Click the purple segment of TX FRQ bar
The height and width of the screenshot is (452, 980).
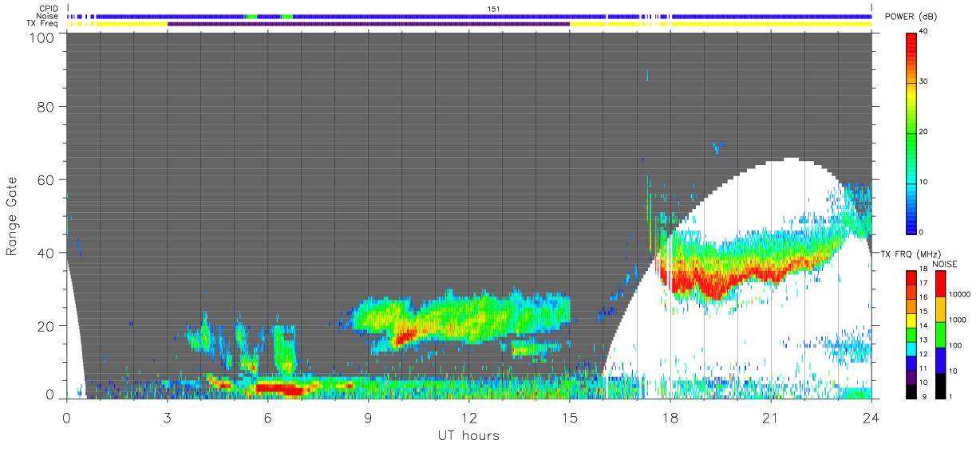coord(911,377)
